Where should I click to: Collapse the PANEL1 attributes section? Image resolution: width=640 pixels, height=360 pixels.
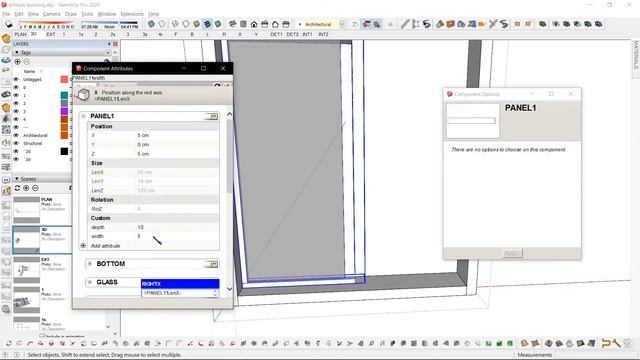83,116
